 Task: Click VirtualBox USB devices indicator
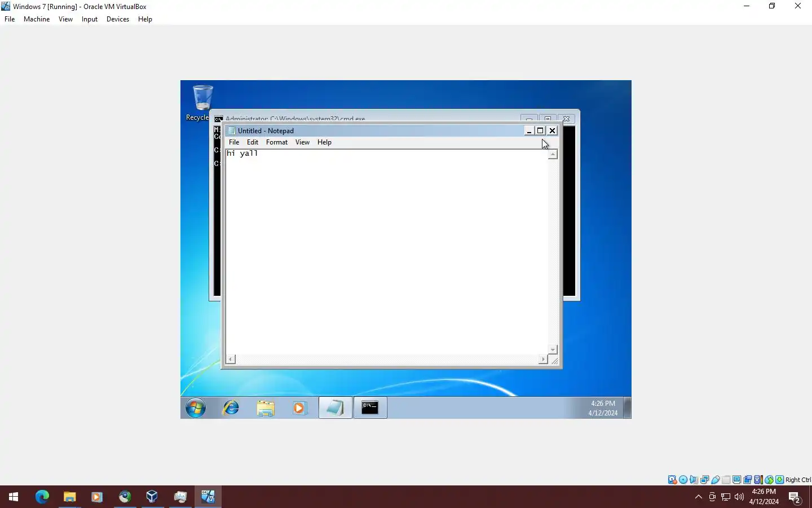[x=715, y=480]
